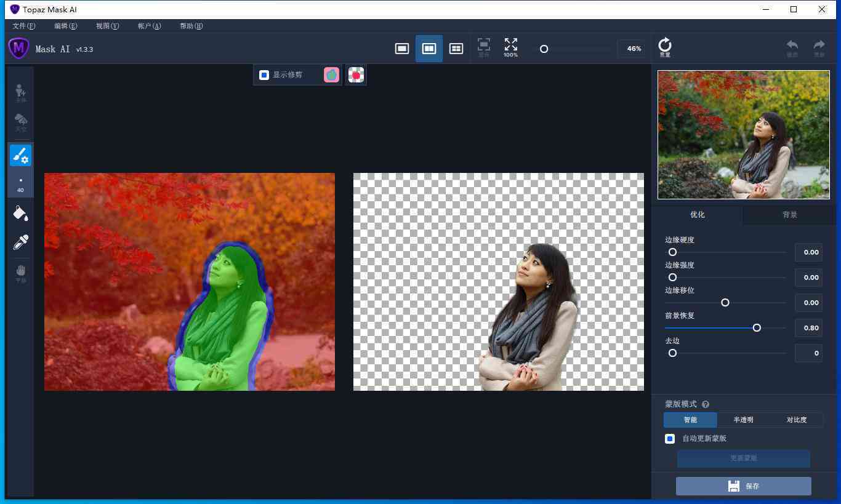Switch to single view layout
The height and width of the screenshot is (504, 841).
(402, 49)
